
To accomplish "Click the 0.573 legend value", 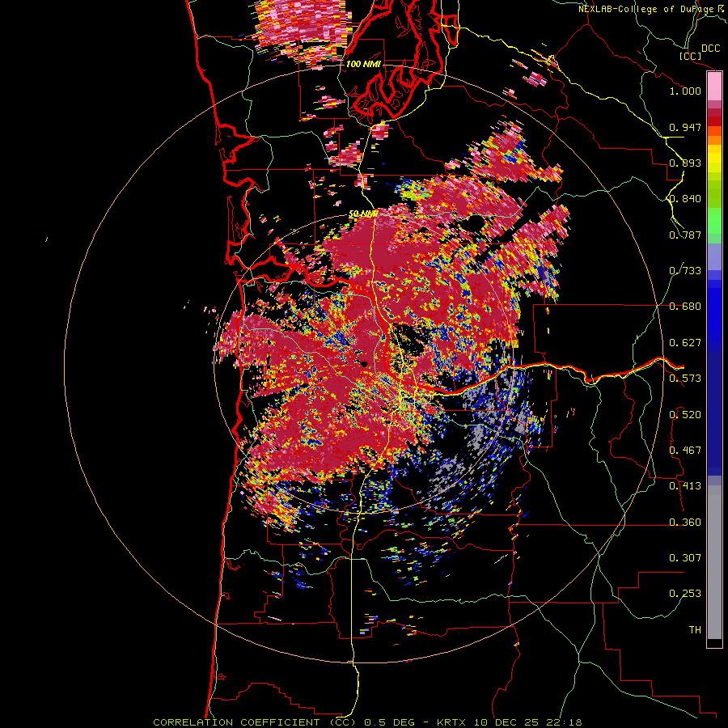I will [x=685, y=379].
